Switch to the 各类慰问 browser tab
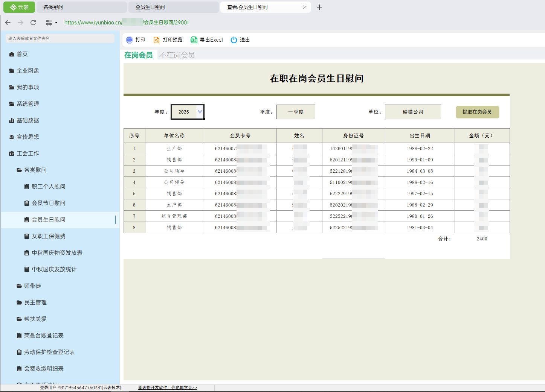This screenshot has width=545, height=392. pyautogui.click(x=81, y=7)
